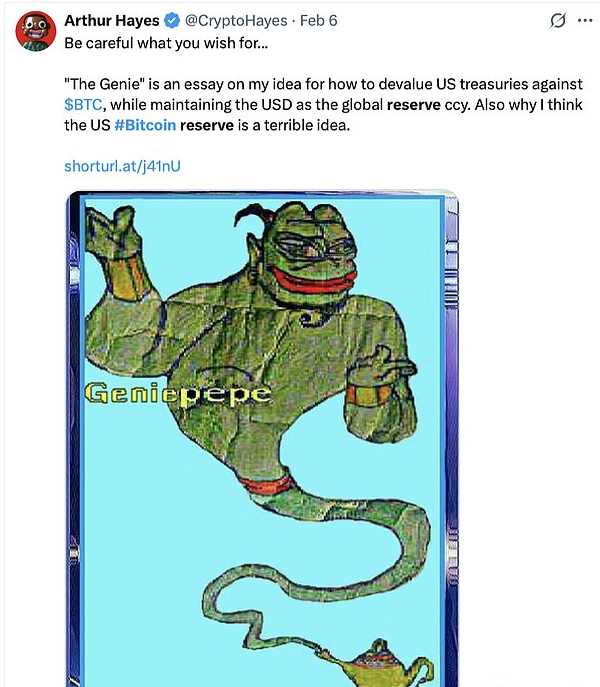Click the Arthur Hayes display name
Screen dimensions: 600x687
(x=112, y=21)
